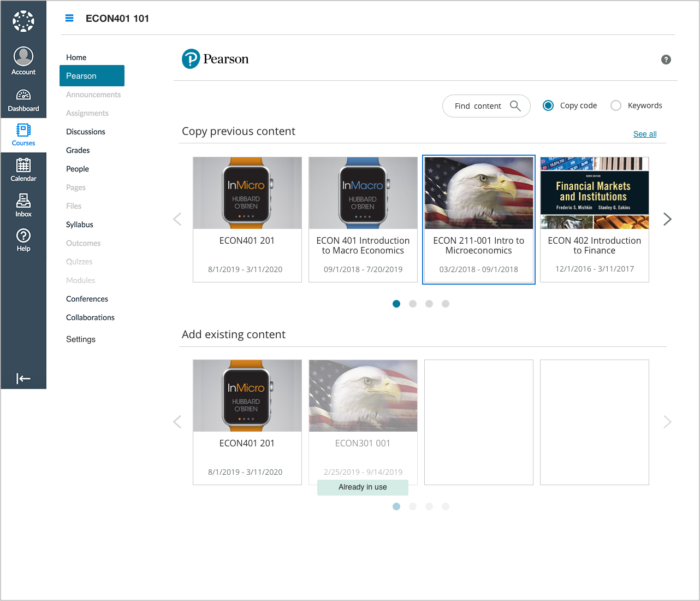
Task: Click the Add existing content heading
Action: point(234,334)
